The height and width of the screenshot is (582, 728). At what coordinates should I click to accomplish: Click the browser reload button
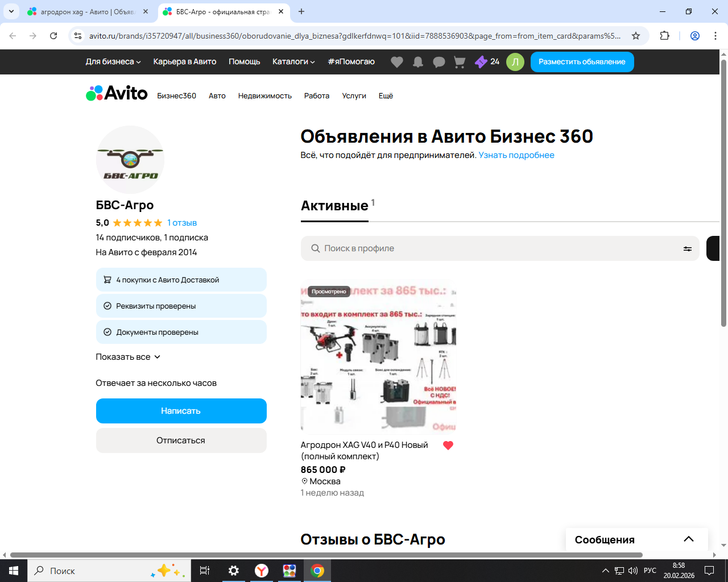coord(53,36)
